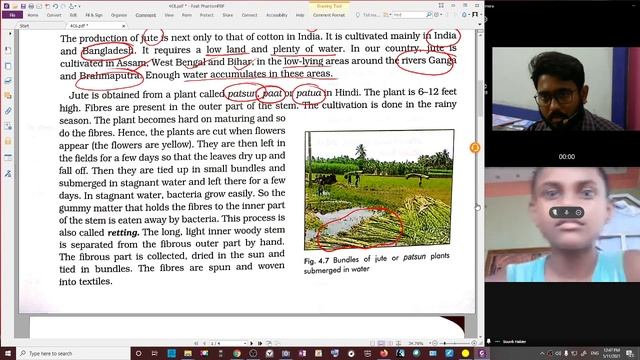The width and height of the screenshot is (640, 360).
Task: Open Firefox from the taskbar
Action: point(384,353)
